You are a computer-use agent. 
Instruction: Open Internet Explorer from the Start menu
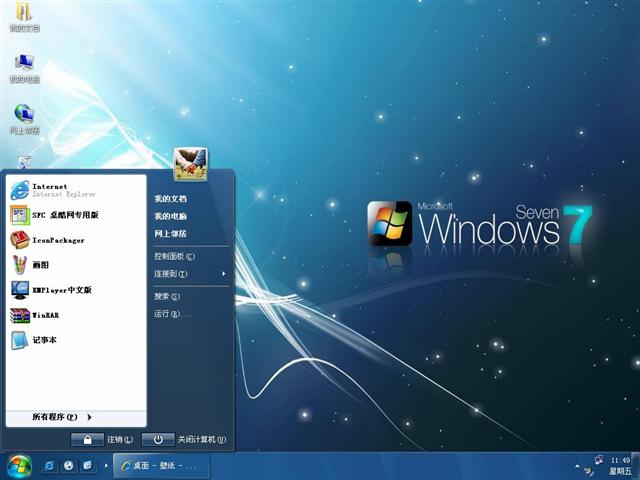tap(50, 190)
